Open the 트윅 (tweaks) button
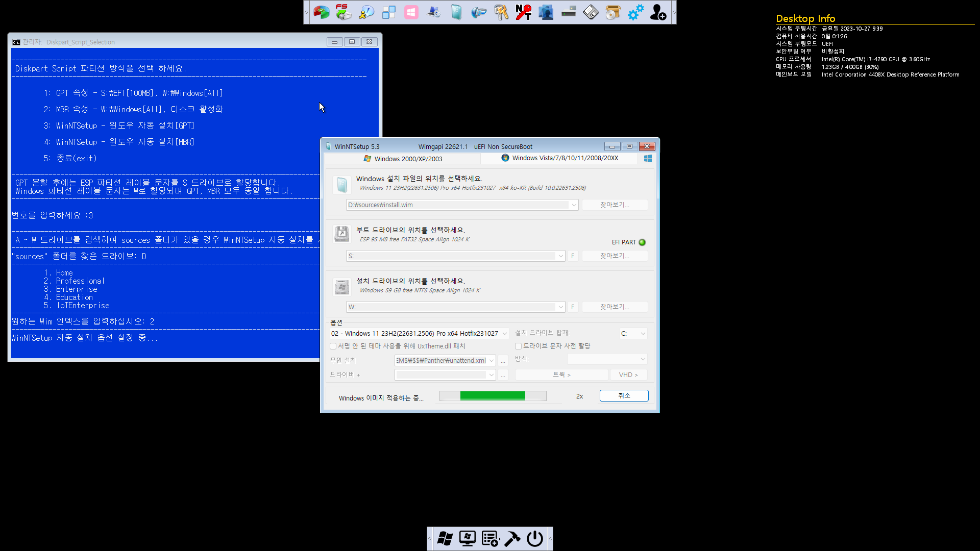Screen dimensions: 980x551 tap(561, 375)
